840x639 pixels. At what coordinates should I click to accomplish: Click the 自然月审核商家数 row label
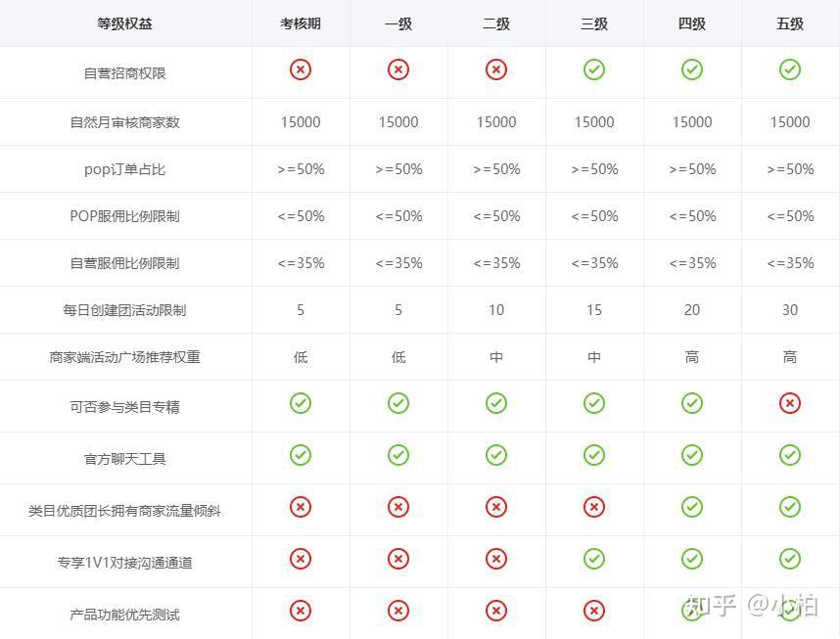[x=125, y=122]
